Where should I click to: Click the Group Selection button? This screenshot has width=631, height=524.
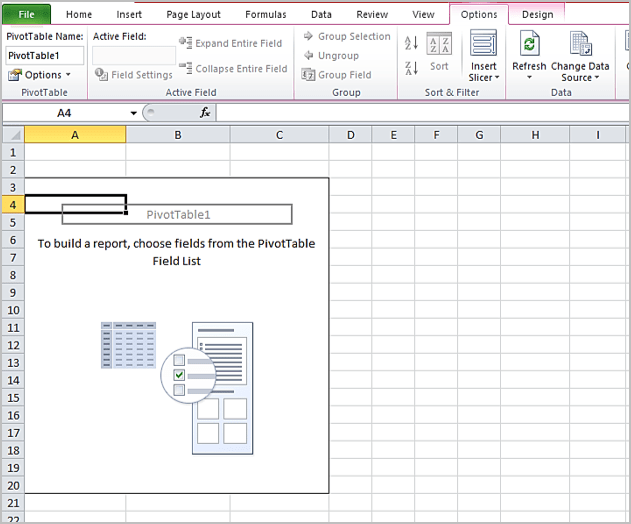point(346,37)
